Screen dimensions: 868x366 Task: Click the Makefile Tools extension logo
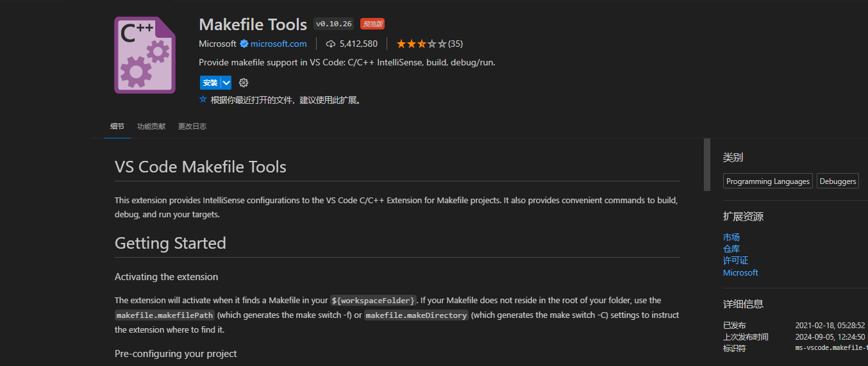(145, 55)
